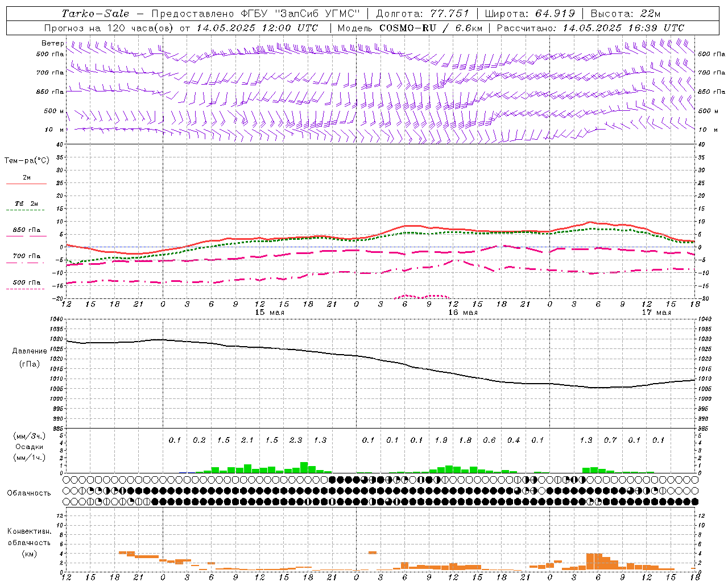
Task: Select the model name COSMO-RU / 6.6км
Action: pos(431,28)
